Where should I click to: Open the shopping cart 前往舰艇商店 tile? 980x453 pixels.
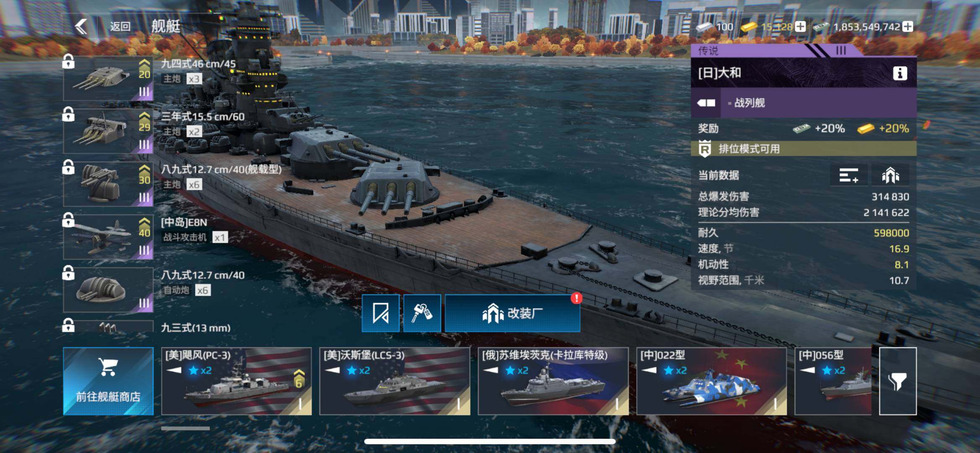tap(108, 381)
